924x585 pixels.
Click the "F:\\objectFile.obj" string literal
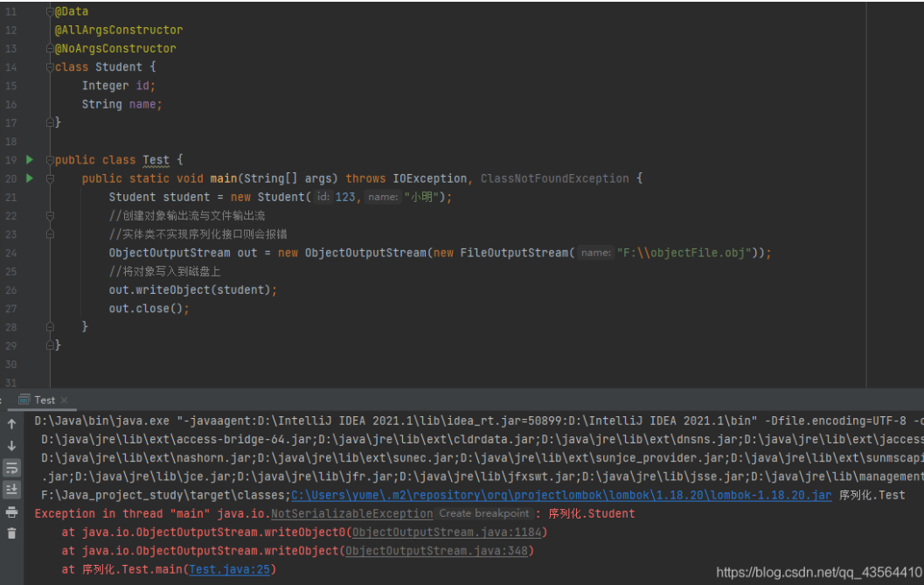click(x=684, y=253)
